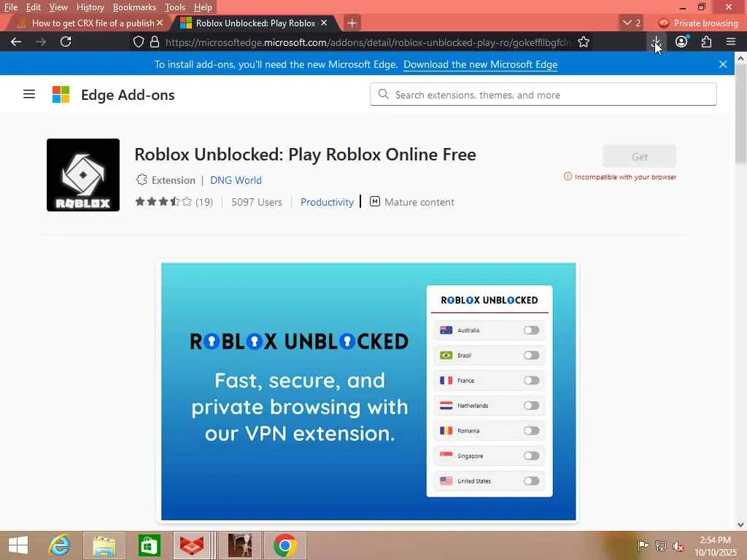Screen dimensions: 747x560
Task: Open a new tab with plus button
Action: [x=352, y=23]
